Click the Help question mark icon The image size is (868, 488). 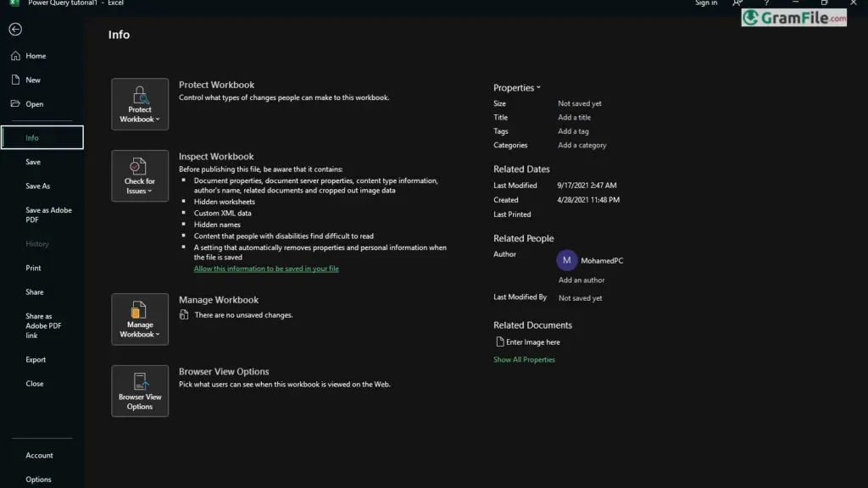coord(766,3)
